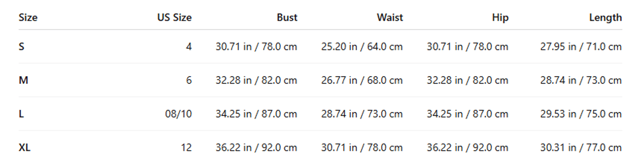This screenshot has height=163, width=644.
Task: Click the Length column header
Action: (605, 17)
